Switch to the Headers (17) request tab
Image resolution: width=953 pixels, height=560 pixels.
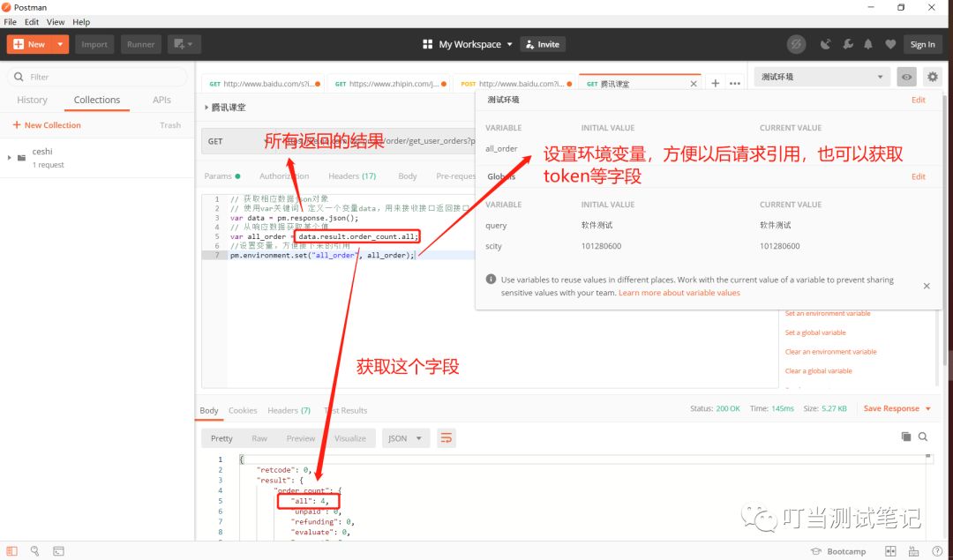352,176
